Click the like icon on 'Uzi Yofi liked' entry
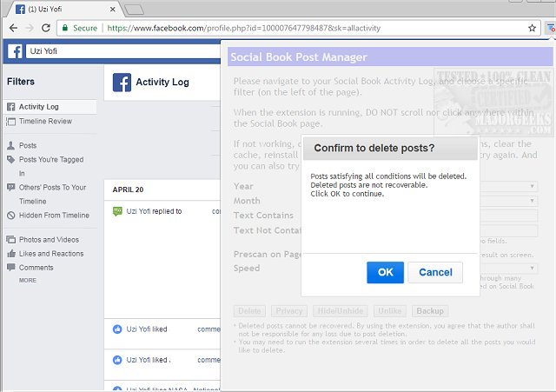 117,329
